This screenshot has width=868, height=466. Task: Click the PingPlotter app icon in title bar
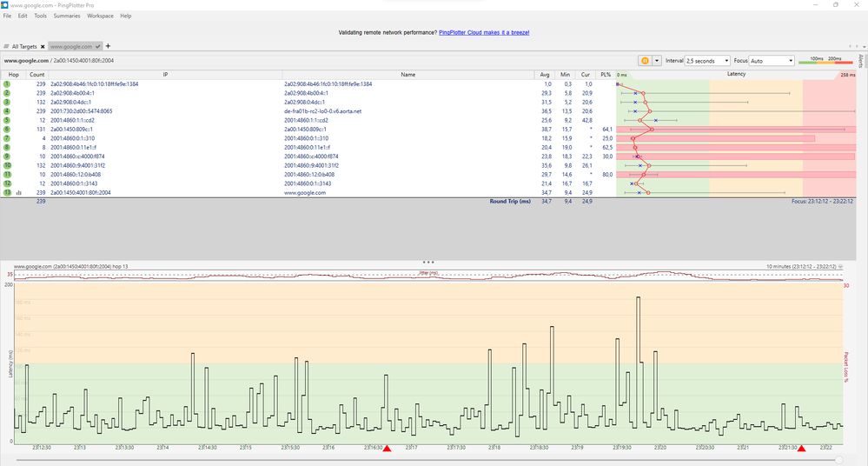(x=4, y=5)
